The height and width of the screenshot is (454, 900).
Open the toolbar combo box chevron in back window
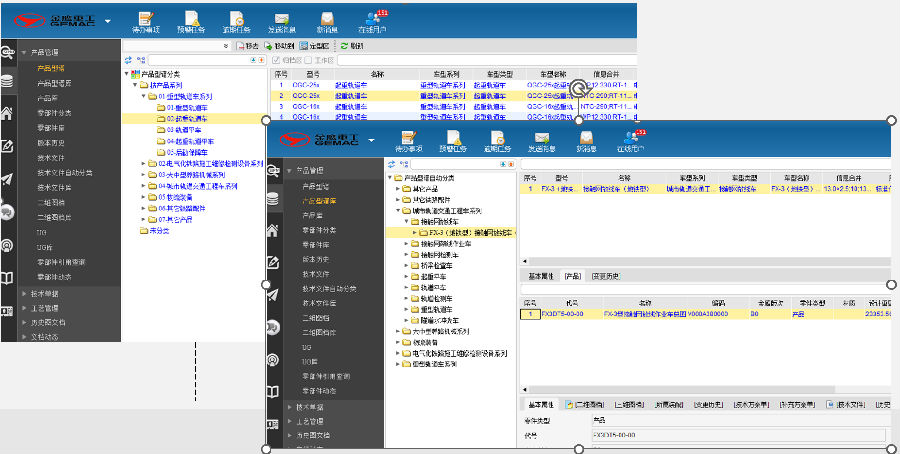226,45
